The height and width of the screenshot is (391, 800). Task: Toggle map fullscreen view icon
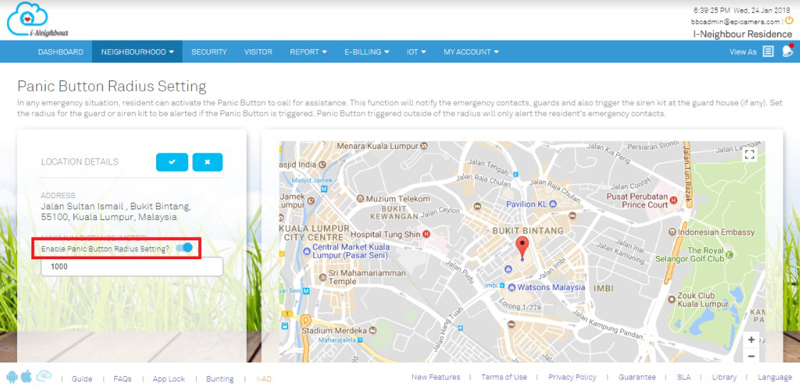point(749,155)
